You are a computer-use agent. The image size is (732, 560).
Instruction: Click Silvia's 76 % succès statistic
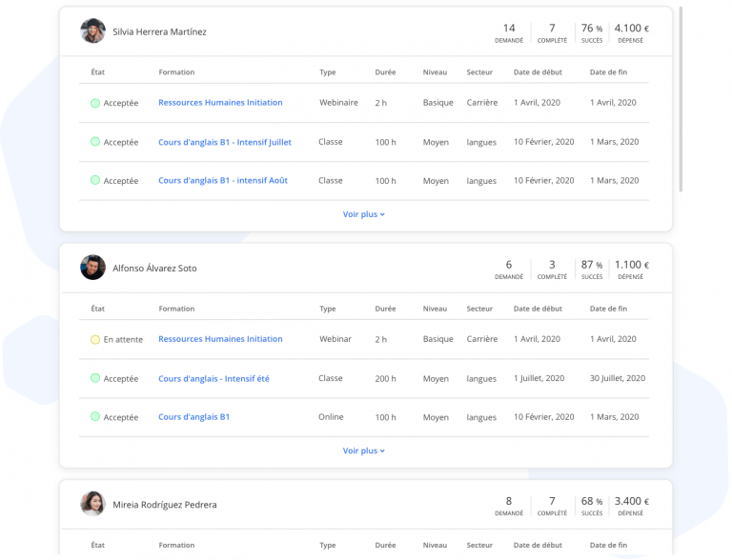pyautogui.click(x=592, y=32)
